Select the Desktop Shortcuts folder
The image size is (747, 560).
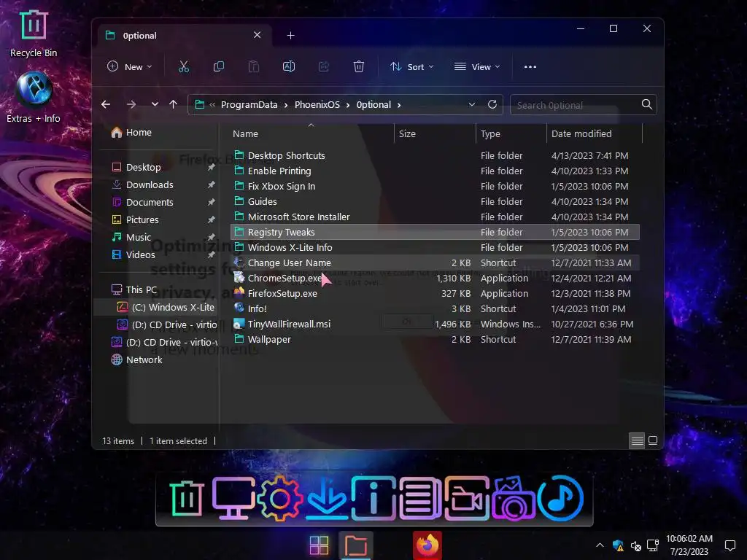point(435,156)
